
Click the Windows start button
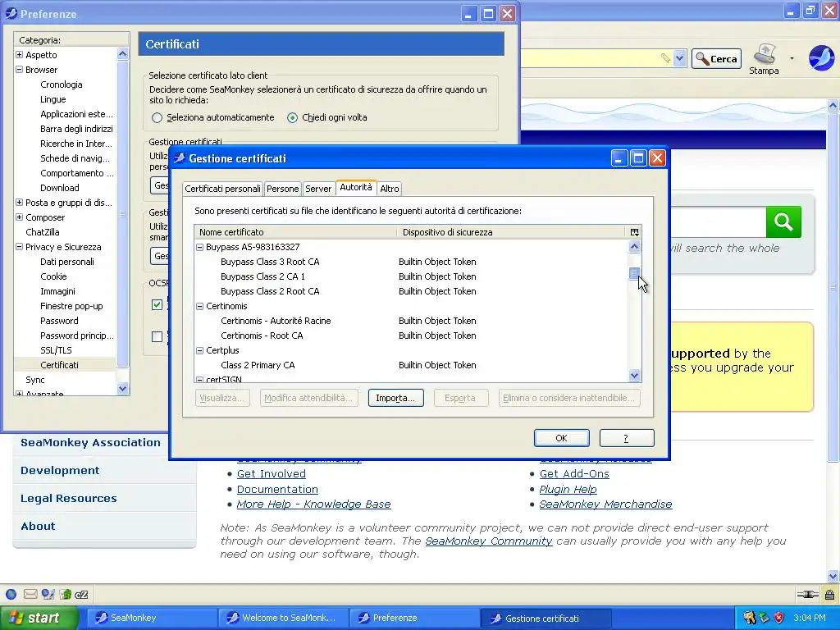click(x=39, y=618)
